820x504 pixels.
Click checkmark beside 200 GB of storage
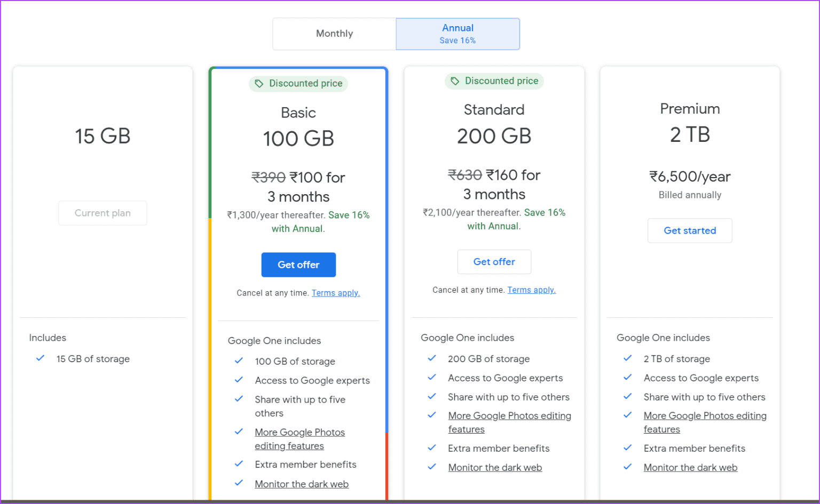(432, 358)
